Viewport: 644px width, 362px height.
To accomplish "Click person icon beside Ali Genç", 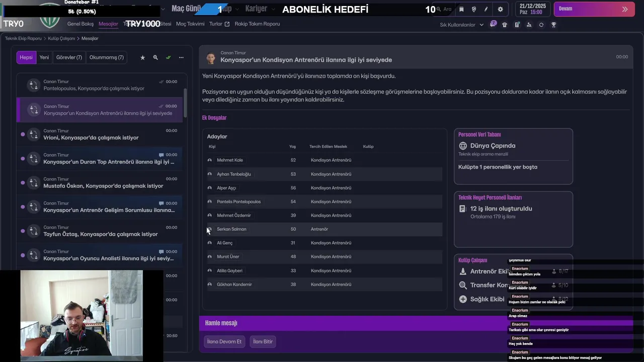I will pyautogui.click(x=210, y=243).
